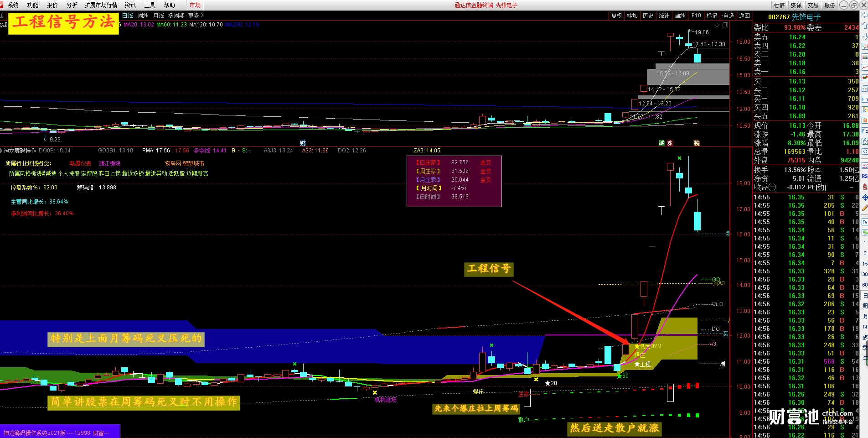
Task: Click the 神龙筹码操作 indicator name
Action: [20, 151]
